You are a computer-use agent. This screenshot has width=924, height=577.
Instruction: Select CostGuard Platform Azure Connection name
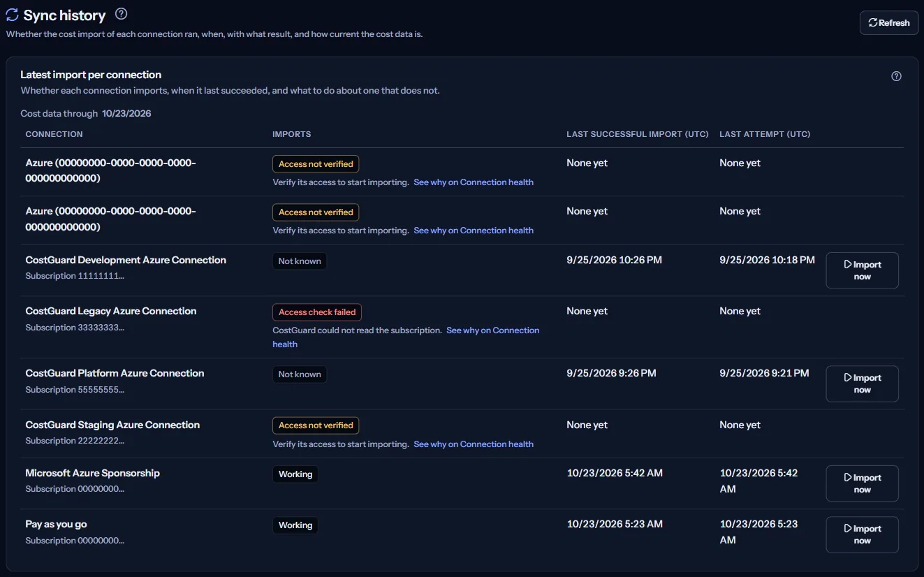point(115,373)
